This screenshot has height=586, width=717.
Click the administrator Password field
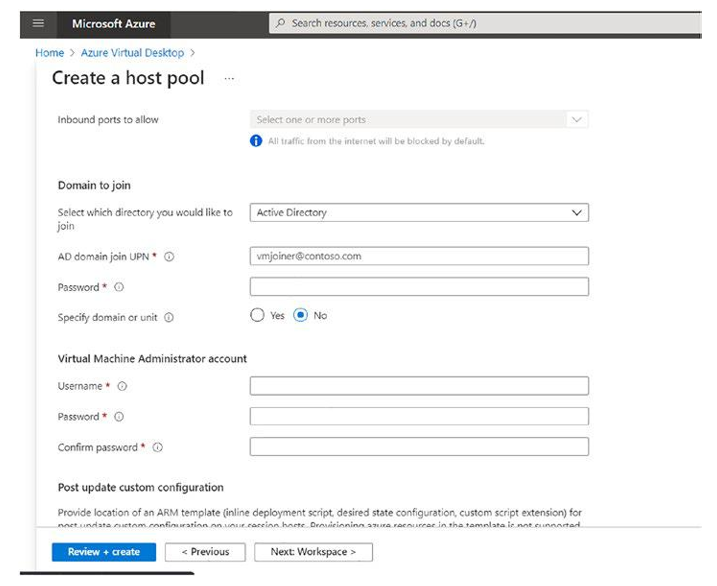(x=419, y=416)
